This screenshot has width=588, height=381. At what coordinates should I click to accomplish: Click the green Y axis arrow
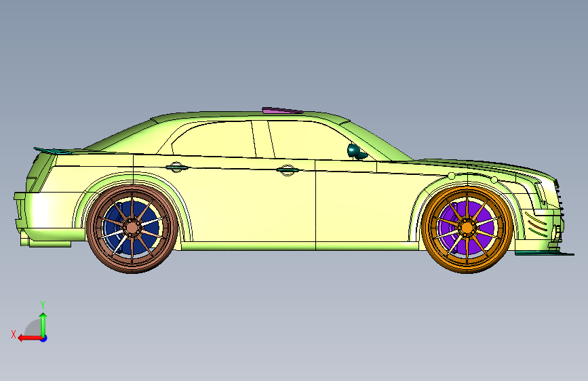click(x=43, y=325)
